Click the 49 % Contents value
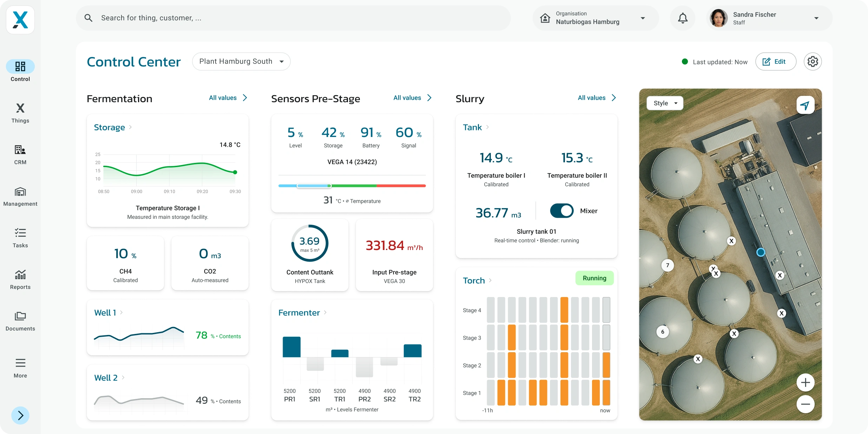This screenshot has height=434, width=868. tap(218, 400)
